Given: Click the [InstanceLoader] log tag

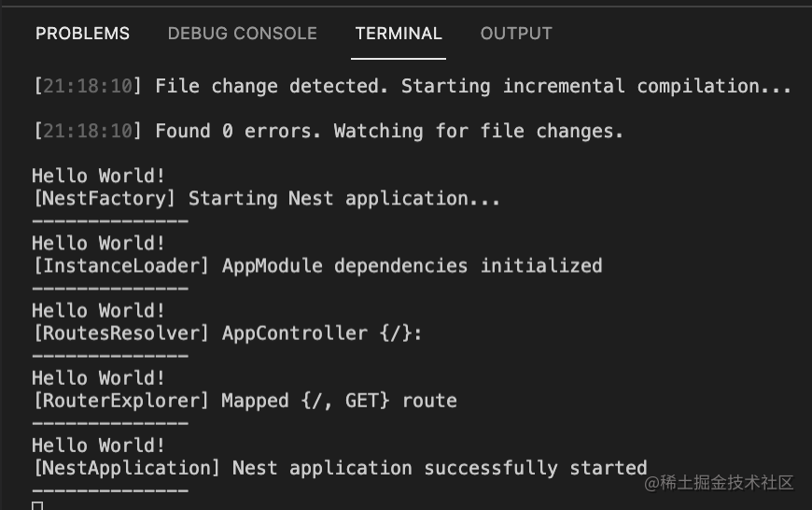Looking at the screenshot, I should click(121, 266).
